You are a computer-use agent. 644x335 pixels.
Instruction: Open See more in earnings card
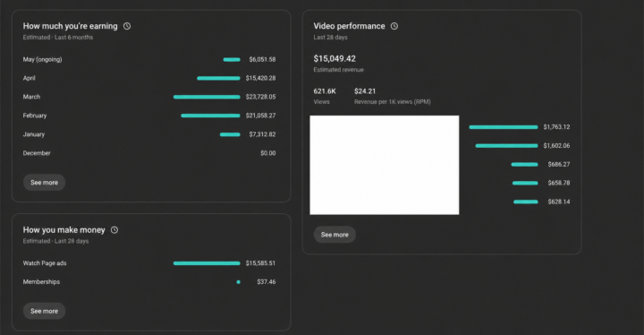[45, 183]
